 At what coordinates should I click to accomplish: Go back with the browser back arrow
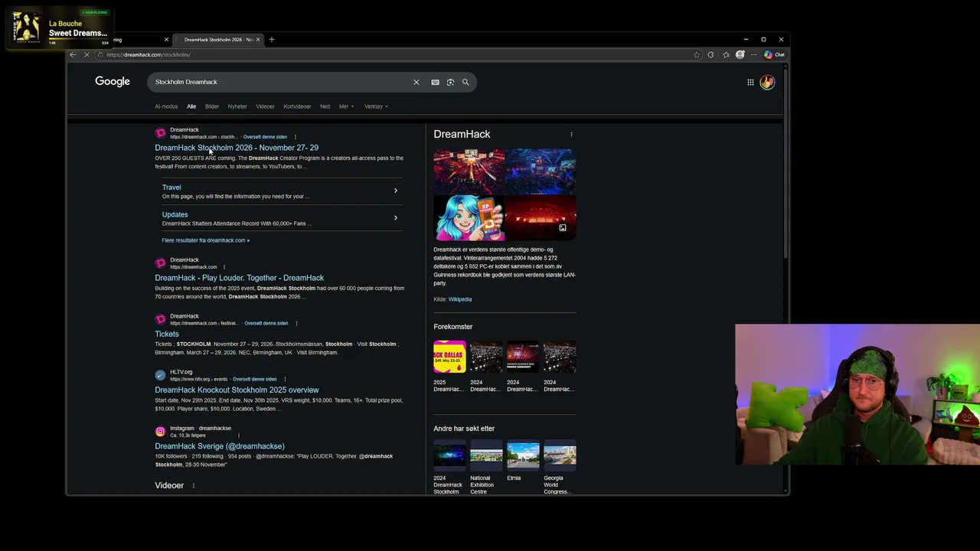point(73,54)
